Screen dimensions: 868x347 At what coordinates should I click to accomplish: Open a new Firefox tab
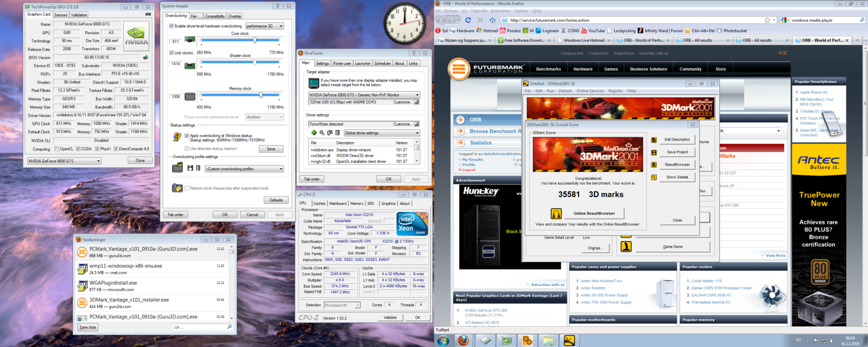tap(857, 40)
